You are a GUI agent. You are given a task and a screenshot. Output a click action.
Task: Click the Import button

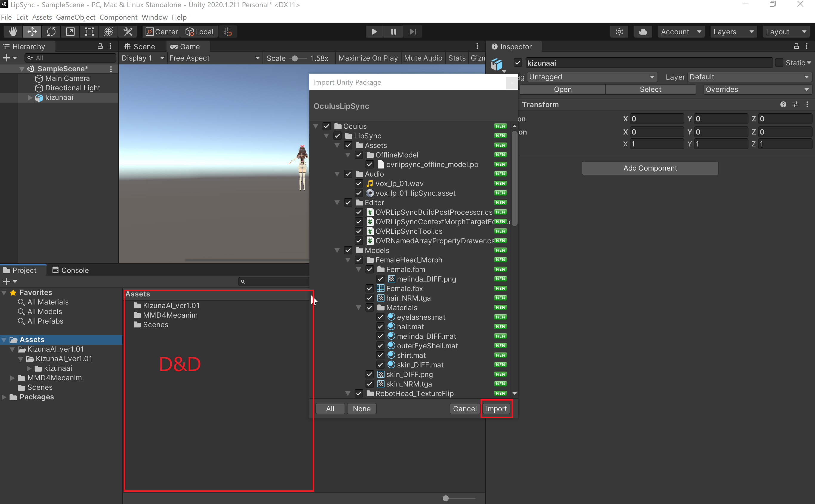point(496,409)
